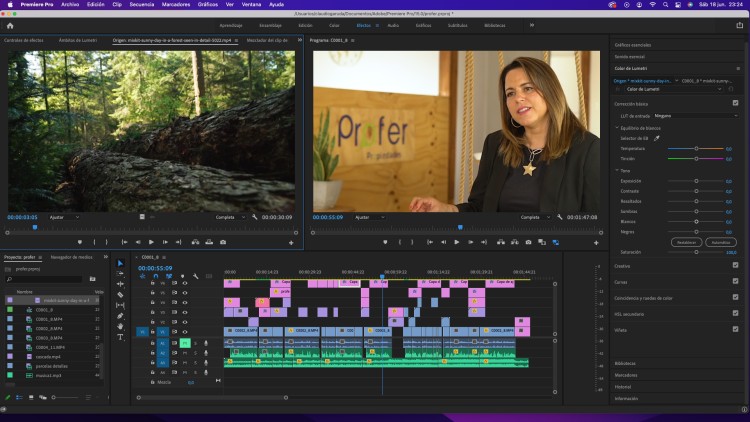Hide video track V1 with eye icon

[185, 332]
